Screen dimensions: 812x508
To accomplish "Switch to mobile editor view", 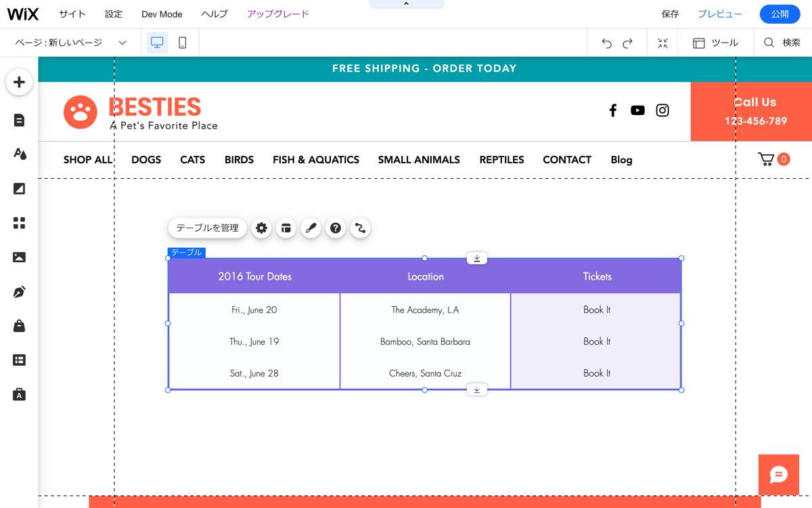I will pos(182,43).
